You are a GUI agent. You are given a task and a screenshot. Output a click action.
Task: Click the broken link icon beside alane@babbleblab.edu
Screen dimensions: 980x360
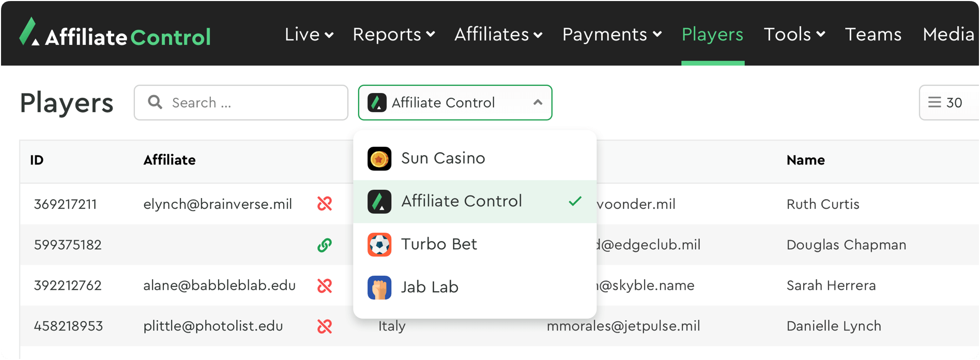coord(325,286)
